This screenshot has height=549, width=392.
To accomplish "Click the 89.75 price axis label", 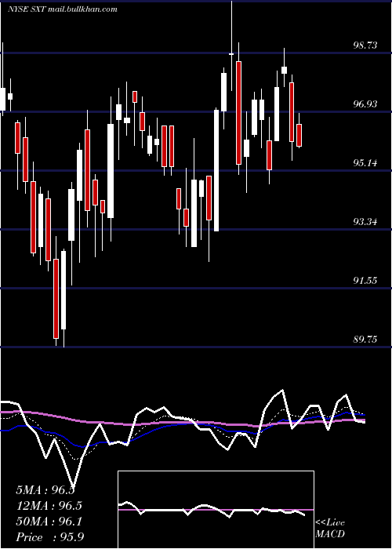I will tap(365, 340).
